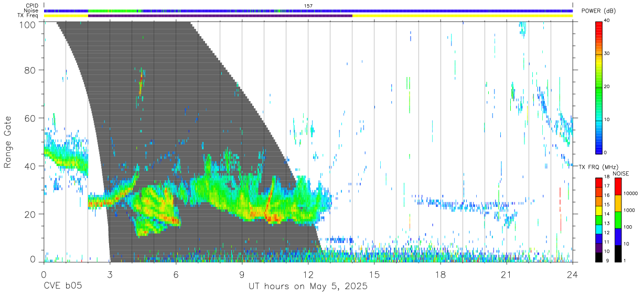Pick the black segment of NOISE colorbar
Image resolution: width=644 pixels, height=297 pixels.
pyautogui.click(x=617, y=253)
